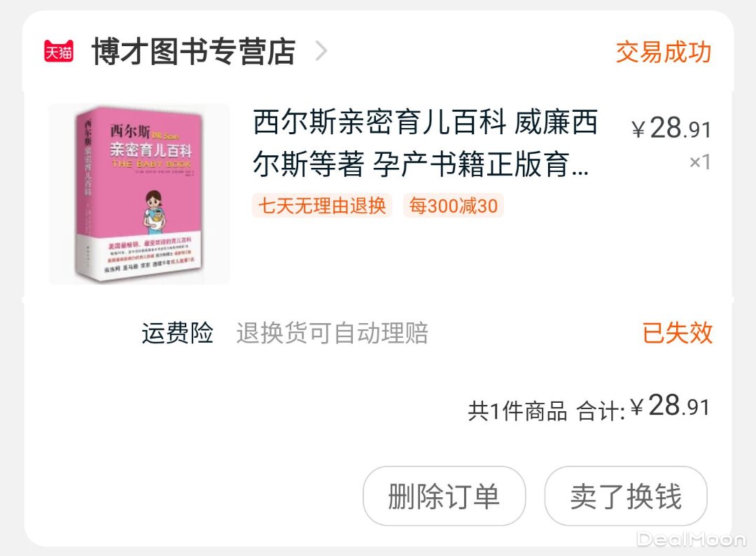Screen dimensions: 756x556
Task: Tap the 卖了换钱 resell button
Action: point(626,496)
